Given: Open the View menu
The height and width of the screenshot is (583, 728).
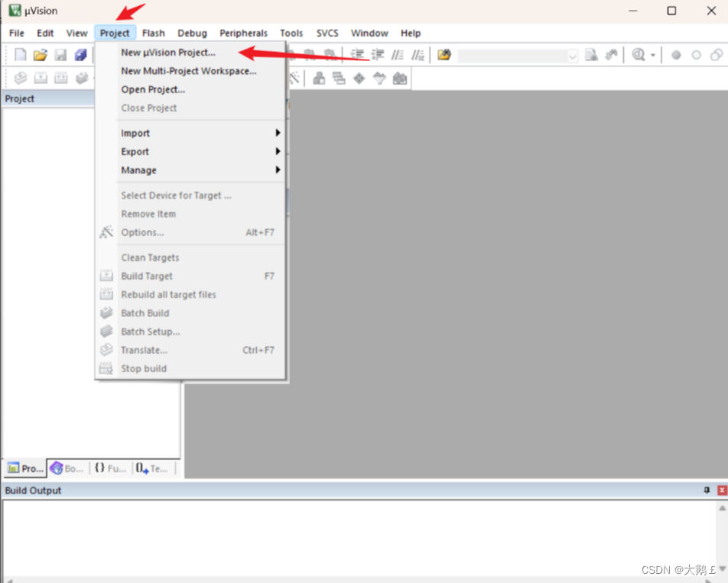Looking at the screenshot, I should coord(76,33).
